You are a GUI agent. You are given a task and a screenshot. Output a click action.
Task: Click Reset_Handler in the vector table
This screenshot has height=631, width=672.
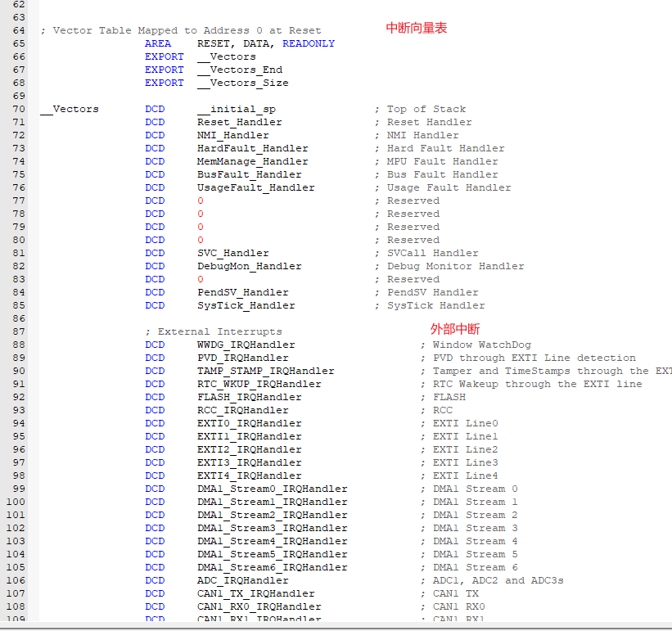point(240,122)
